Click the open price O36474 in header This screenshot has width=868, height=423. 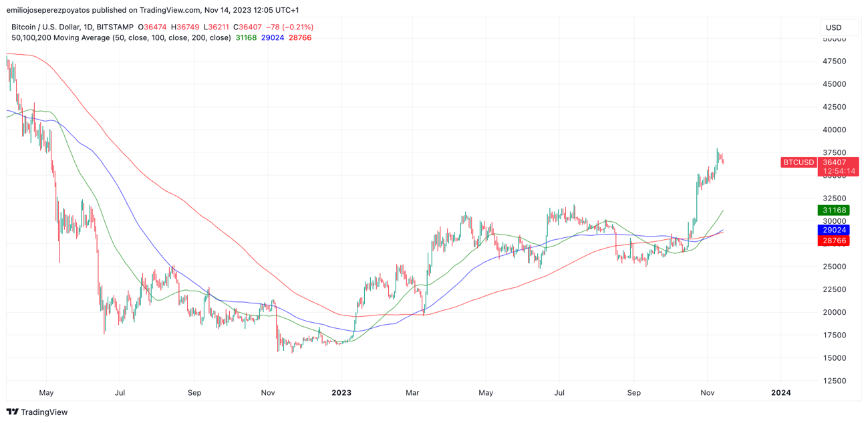click(x=152, y=27)
